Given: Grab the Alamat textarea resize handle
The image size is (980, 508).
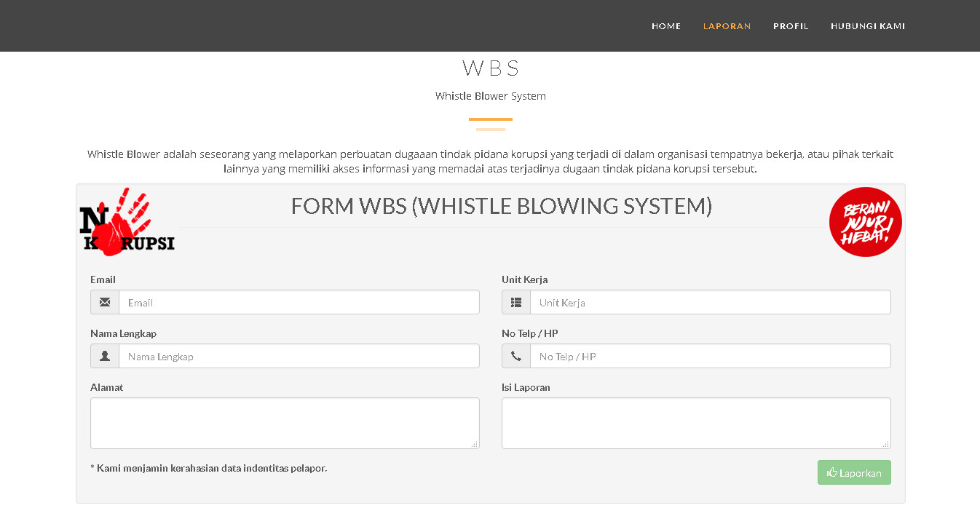Looking at the screenshot, I should tap(475, 444).
